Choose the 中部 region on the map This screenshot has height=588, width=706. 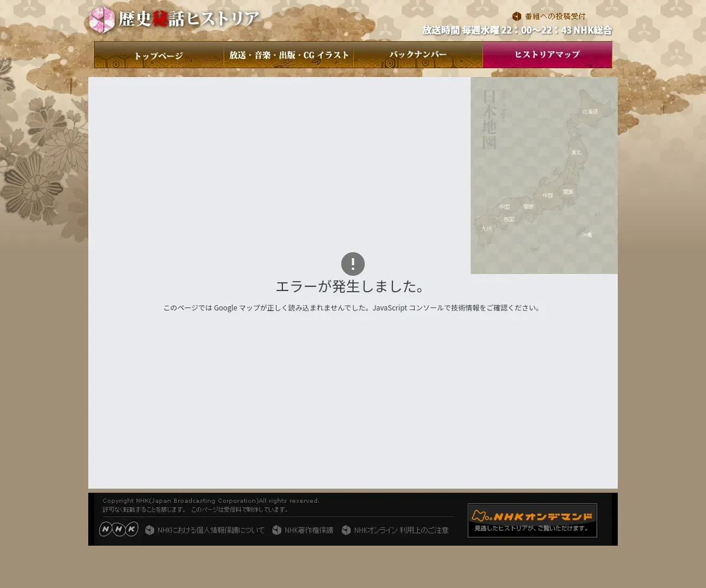(x=548, y=195)
